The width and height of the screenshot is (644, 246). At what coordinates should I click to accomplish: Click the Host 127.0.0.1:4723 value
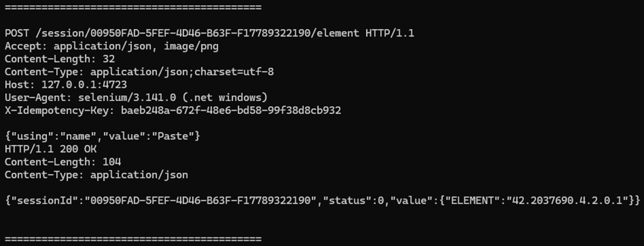pos(84,85)
